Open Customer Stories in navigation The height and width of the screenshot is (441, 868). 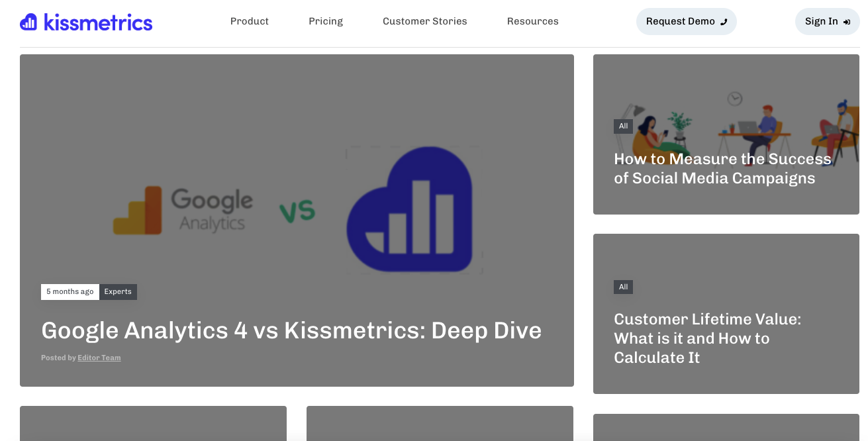coord(425,21)
